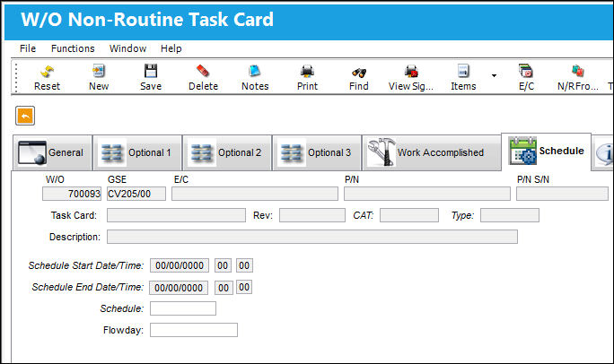Open the Window menu
The width and height of the screenshot is (614, 364).
(x=127, y=48)
